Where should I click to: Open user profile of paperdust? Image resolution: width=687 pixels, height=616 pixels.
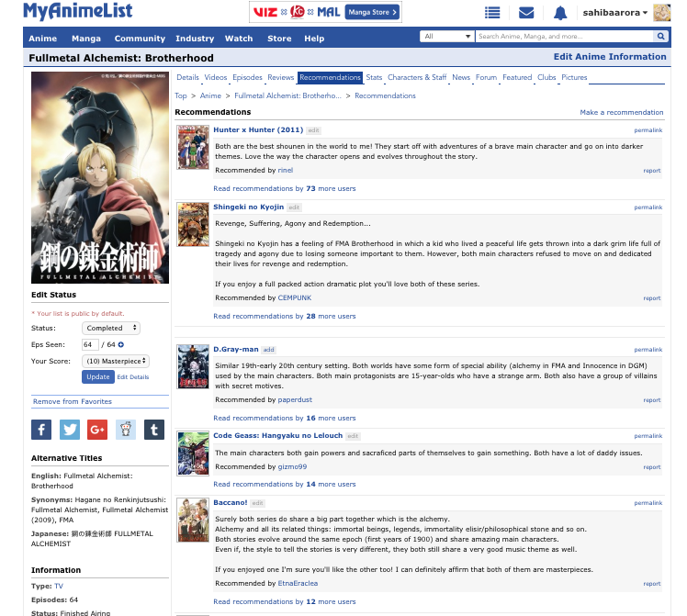coord(295,399)
